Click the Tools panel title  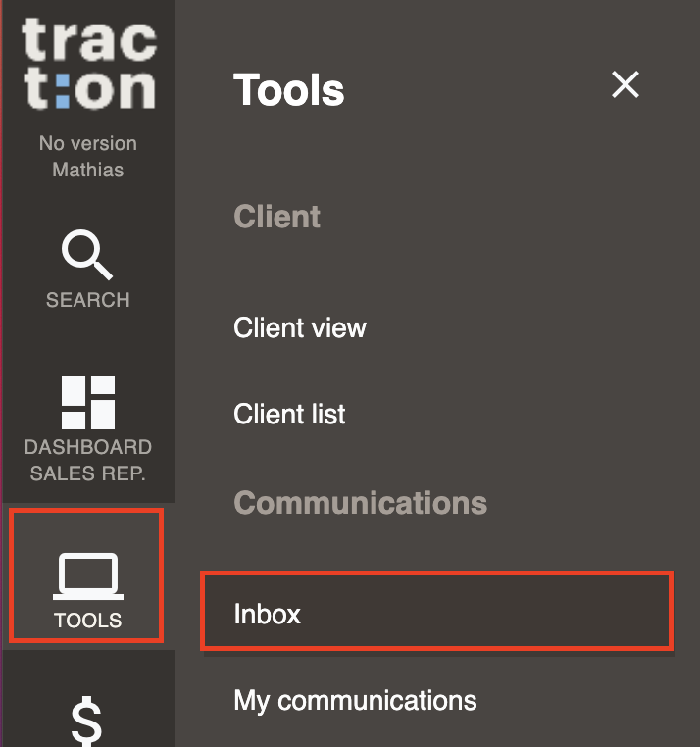click(x=289, y=90)
